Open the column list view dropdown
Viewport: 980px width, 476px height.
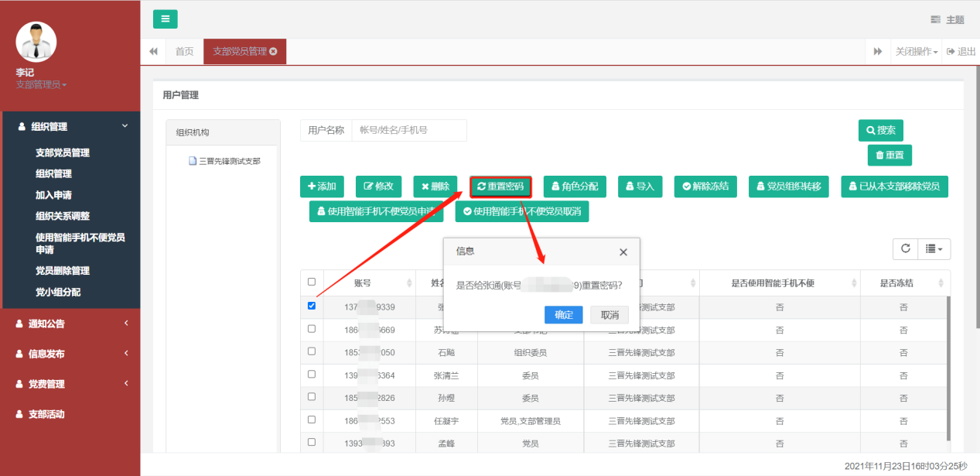click(934, 248)
